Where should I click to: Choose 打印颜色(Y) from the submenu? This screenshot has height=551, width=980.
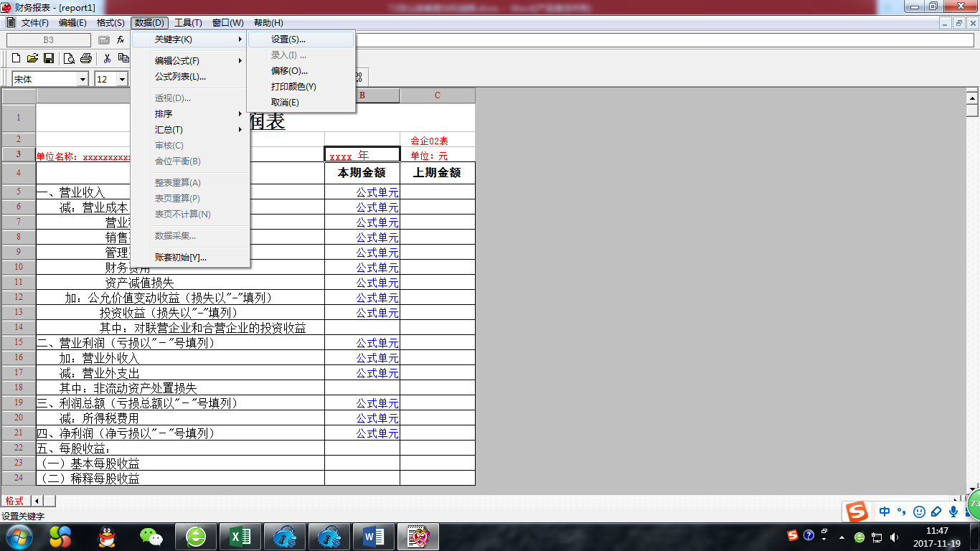point(301,87)
